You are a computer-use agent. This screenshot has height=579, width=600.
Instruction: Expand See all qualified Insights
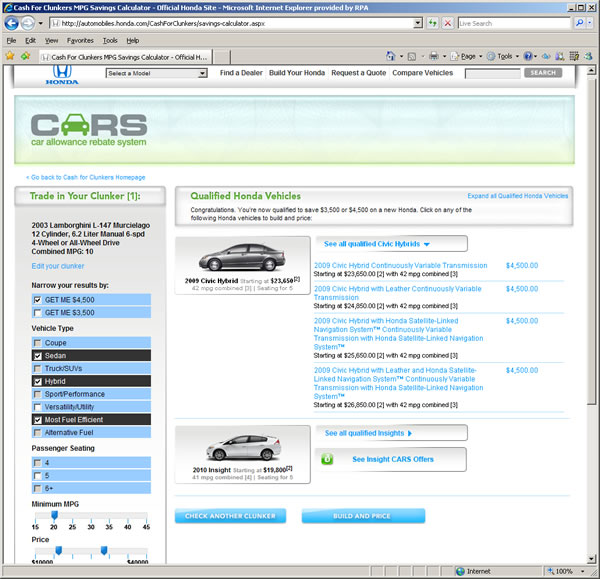(368, 433)
